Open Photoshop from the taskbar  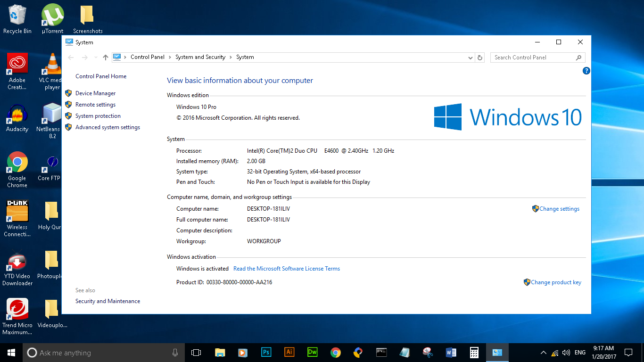click(x=266, y=353)
